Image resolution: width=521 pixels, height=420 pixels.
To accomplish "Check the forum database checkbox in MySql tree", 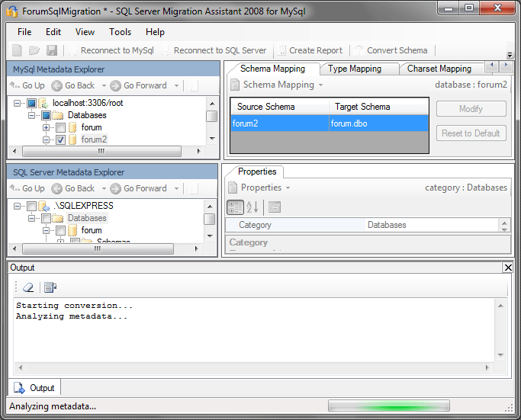I will [61, 127].
